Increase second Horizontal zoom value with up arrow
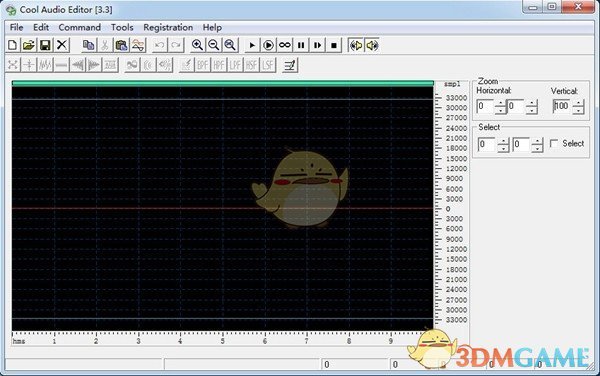This screenshot has height=376, width=600. [x=532, y=103]
